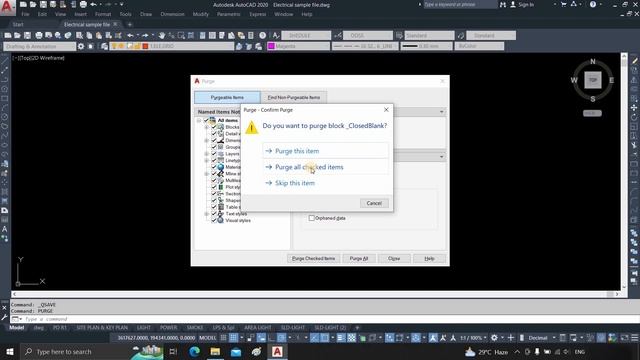Uncheck the All items checkbox
This screenshot has height=360, width=640.
pos(206,120)
